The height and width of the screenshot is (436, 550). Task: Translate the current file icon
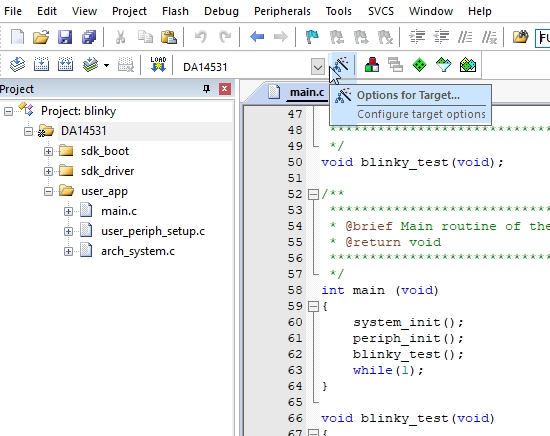point(17,65)
